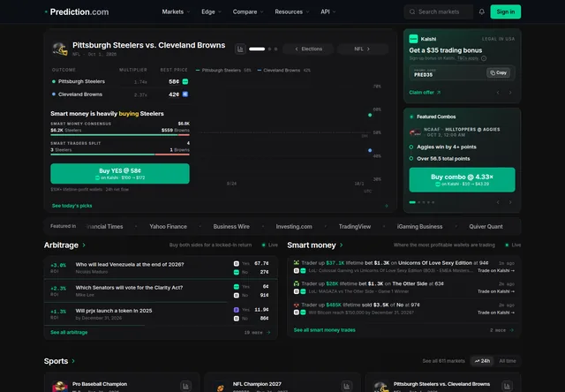Select second carousel dot in the featured market header
The height and width of the screenshot is (392, 565).
269,49
